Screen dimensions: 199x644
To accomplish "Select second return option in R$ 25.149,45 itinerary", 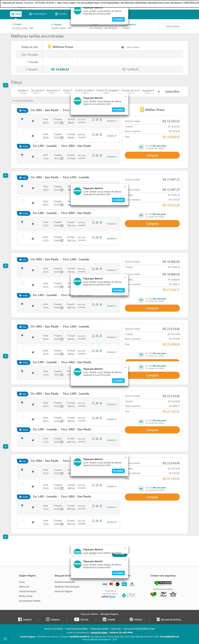I will [22, 520].
